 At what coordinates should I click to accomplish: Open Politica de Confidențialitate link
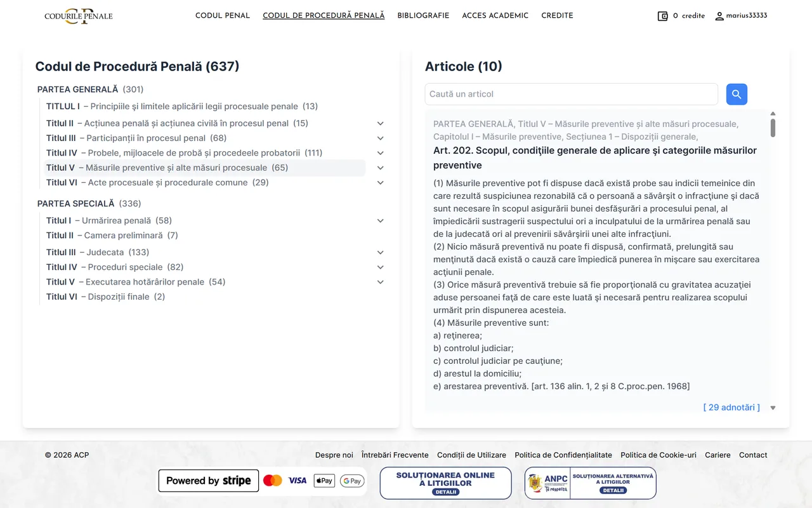click(563, 455)
